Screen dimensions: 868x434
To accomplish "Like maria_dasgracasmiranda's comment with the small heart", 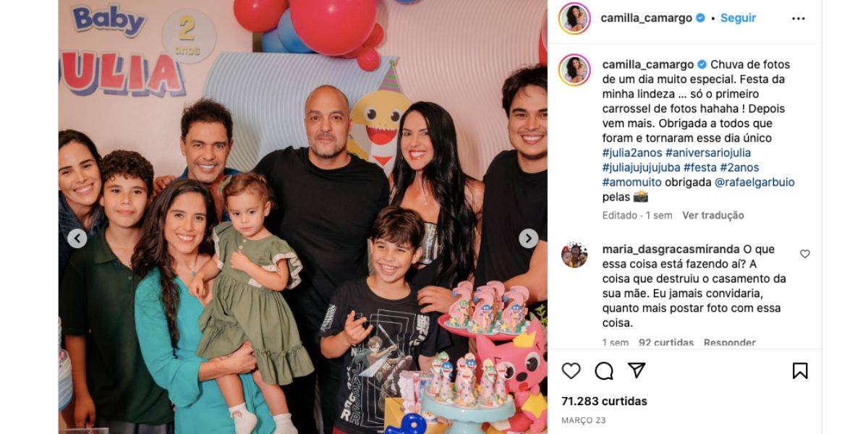I will 805,254.
